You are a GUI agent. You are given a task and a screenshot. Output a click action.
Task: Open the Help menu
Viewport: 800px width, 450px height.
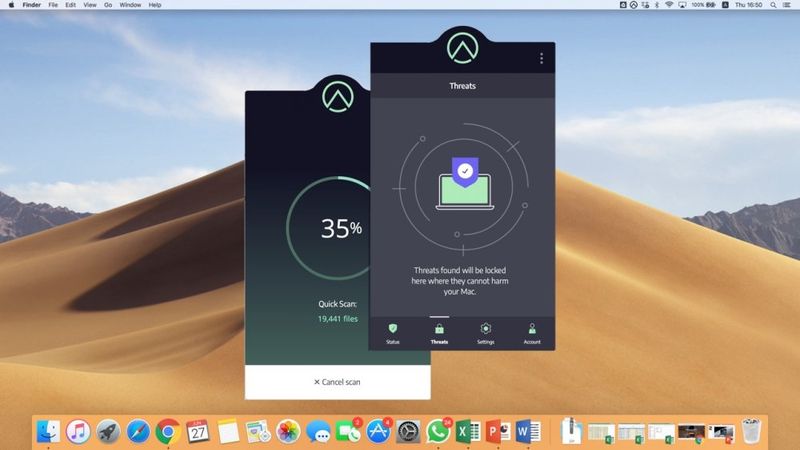155,5
